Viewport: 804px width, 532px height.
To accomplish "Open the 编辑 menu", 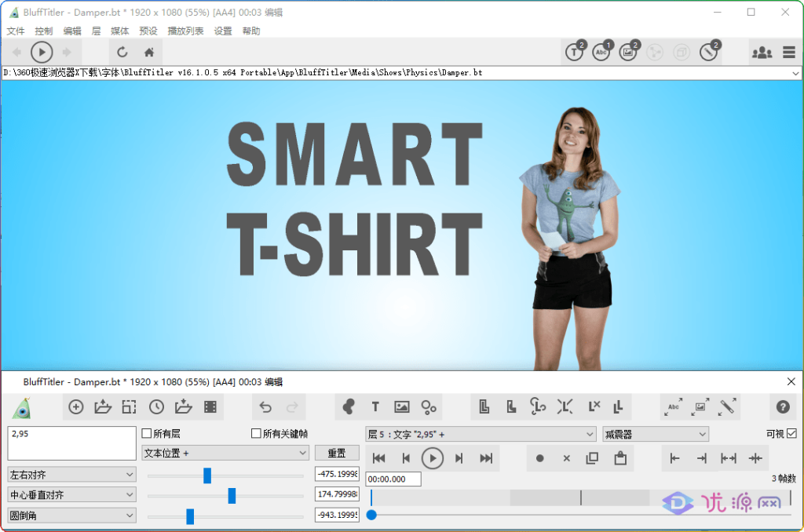I will click(72, 31).
